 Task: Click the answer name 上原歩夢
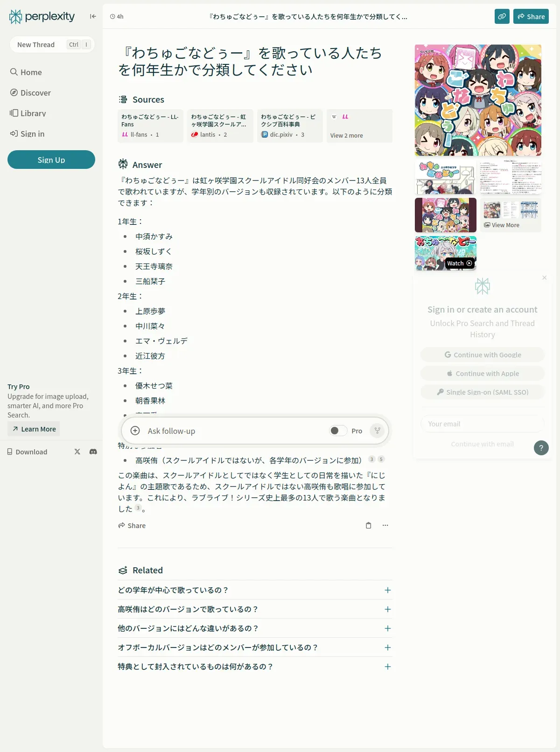point(150,311)
